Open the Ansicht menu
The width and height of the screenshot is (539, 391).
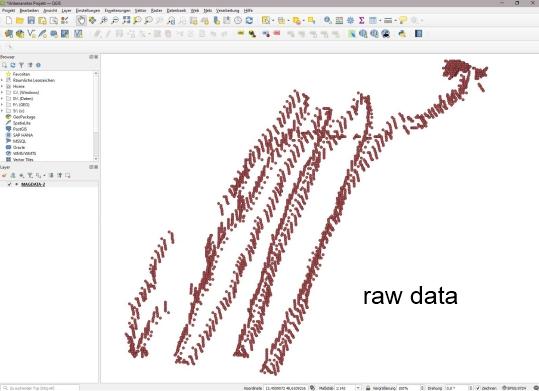pyautogui.click(x=50, y=11)
